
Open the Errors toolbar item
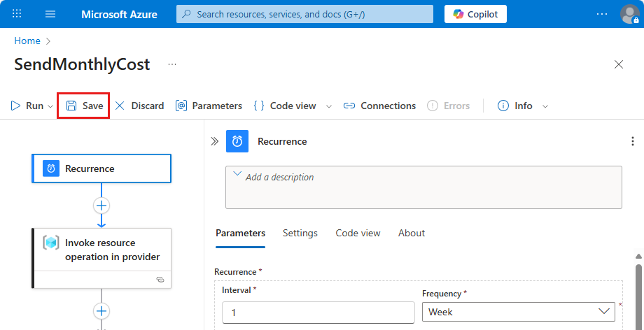click(x=449, y=106)
